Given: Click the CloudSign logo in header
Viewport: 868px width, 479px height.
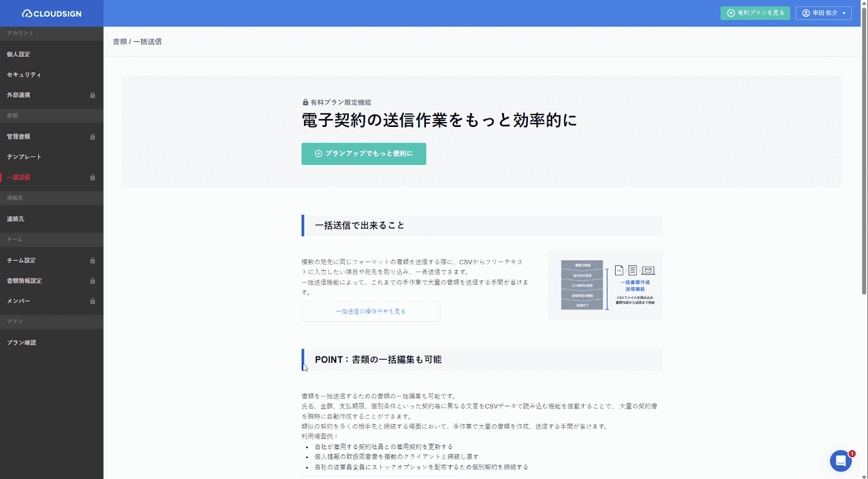Looking at the screenshot, I should [52, 14].
